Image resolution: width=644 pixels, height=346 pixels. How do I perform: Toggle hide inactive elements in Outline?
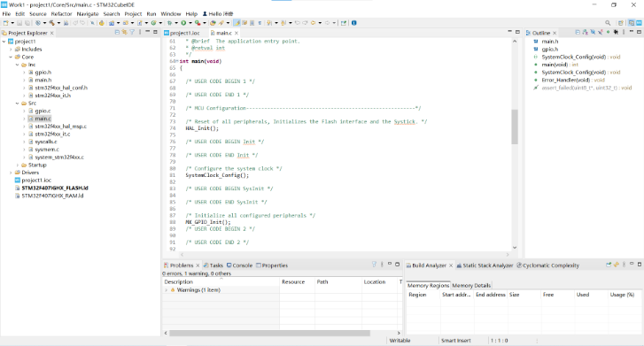click(616, 33)
